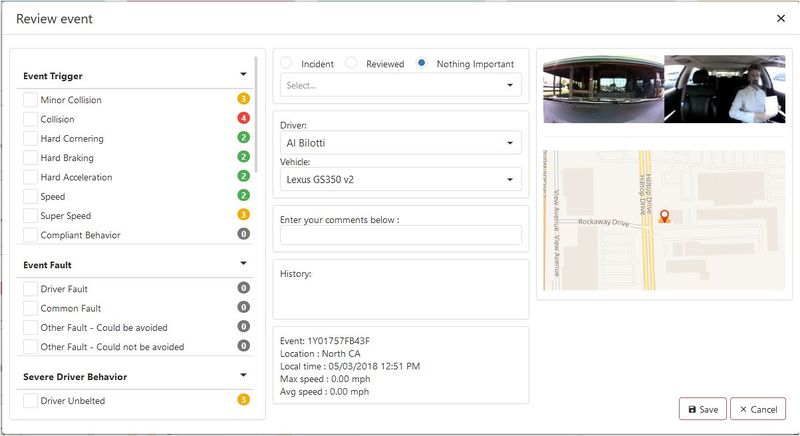Screen dimensions: 800x436
Task: Select the Incident radio button
Action: [287, 63]
